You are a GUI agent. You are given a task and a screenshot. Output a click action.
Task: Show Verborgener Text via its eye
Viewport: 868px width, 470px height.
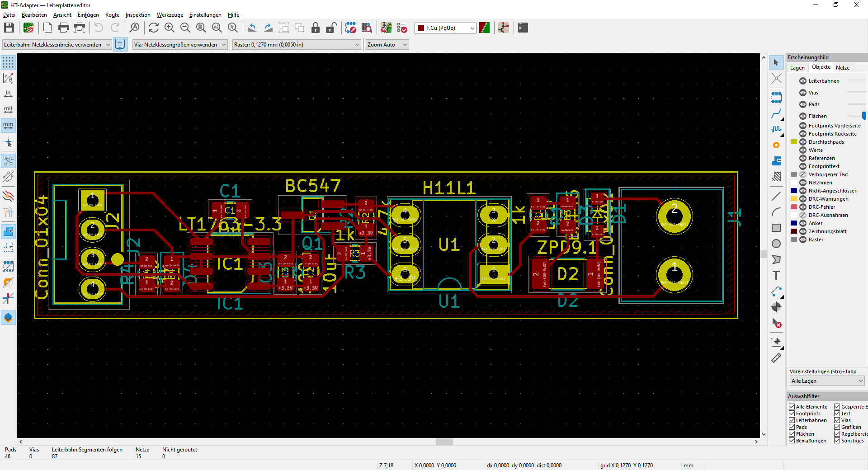803,174
